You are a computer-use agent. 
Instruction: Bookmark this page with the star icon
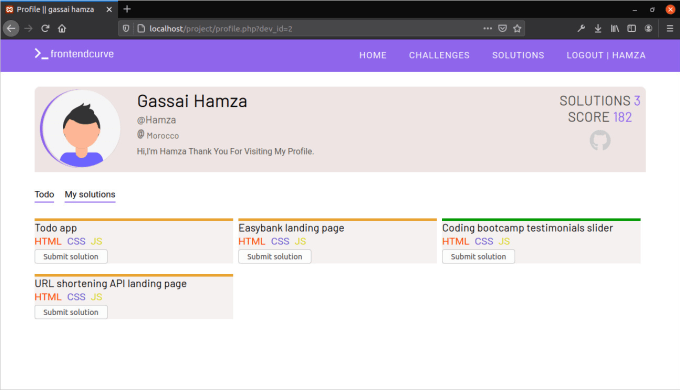(517, 29)
